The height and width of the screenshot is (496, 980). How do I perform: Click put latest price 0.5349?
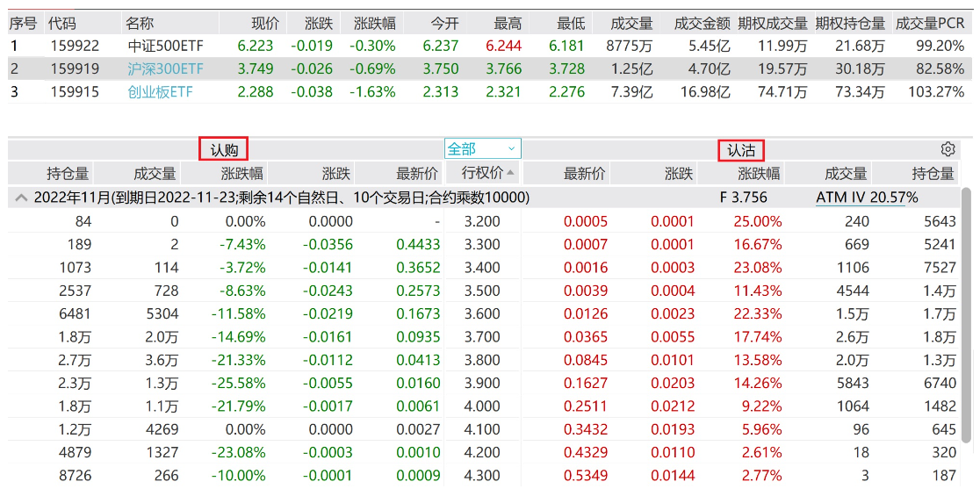point(586,476)
